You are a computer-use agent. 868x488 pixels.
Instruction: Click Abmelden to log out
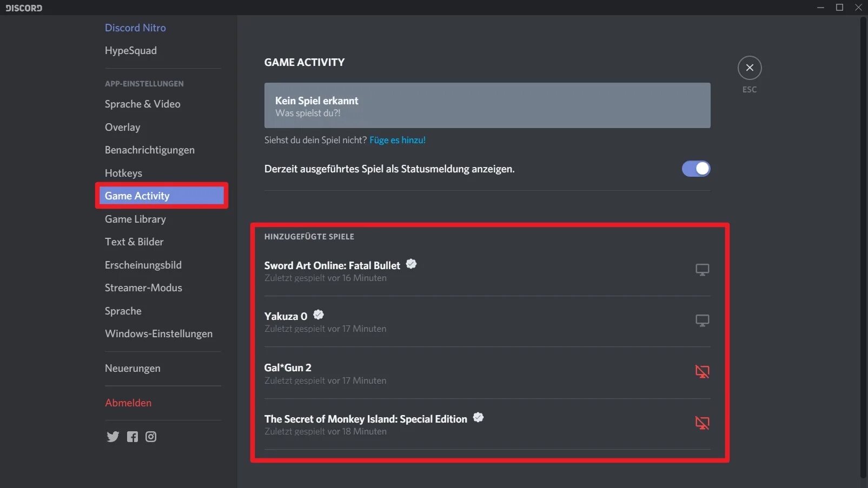click(x=128, y=403)
